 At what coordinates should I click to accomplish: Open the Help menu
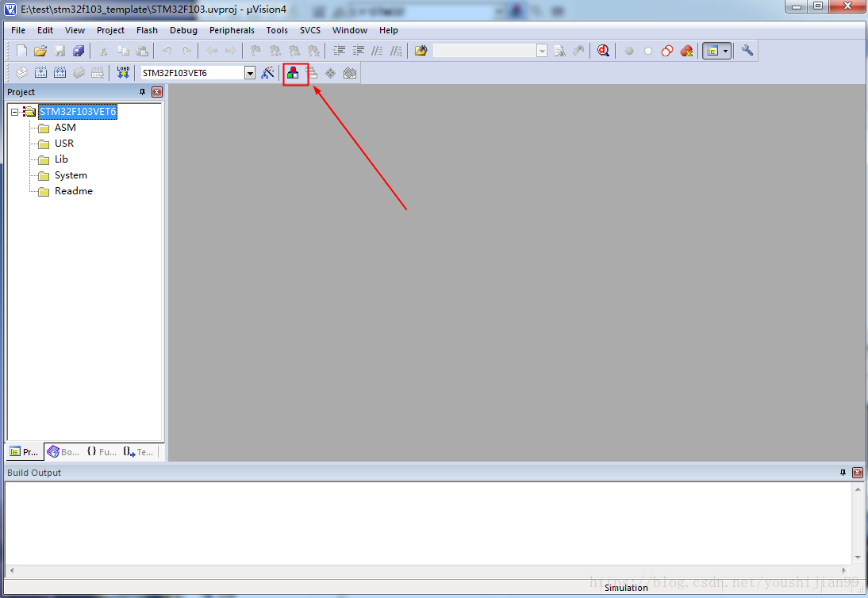[x=389, y=30]
